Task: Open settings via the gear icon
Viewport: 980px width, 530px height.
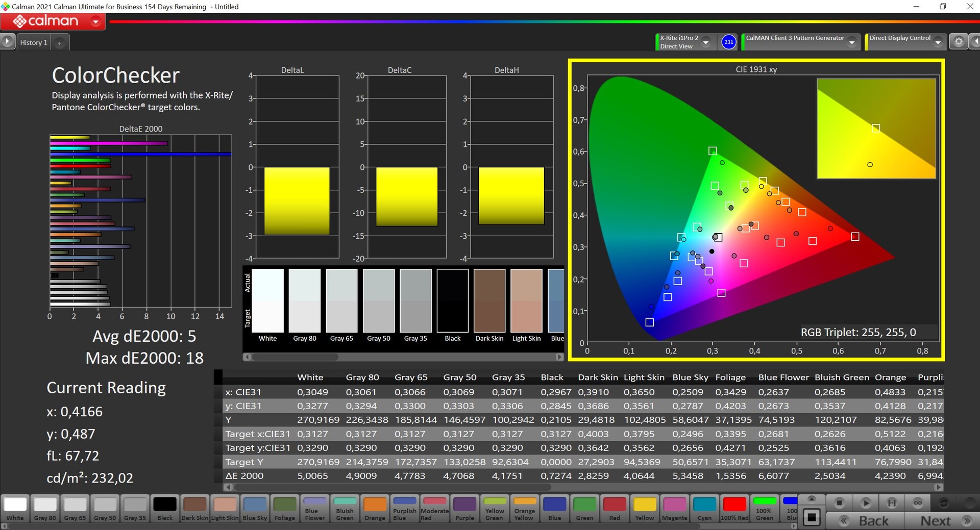Action: 959,42
